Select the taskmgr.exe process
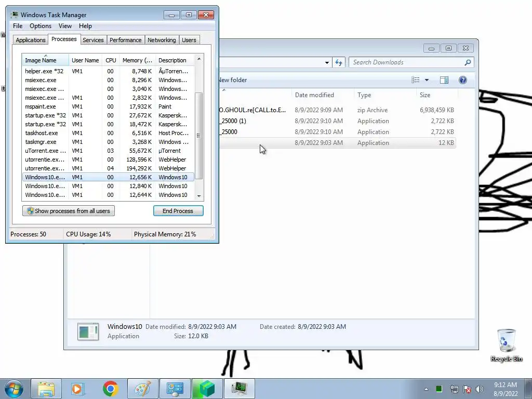 click(x=108, y=142)
